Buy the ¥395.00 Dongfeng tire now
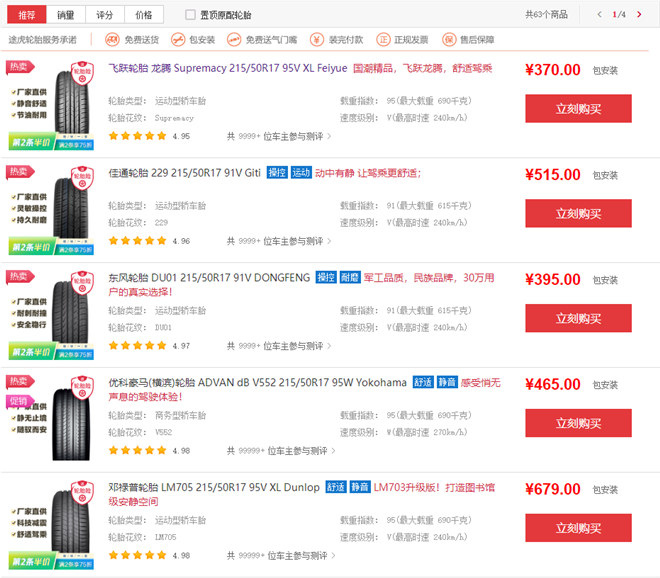 click(578, 318)
